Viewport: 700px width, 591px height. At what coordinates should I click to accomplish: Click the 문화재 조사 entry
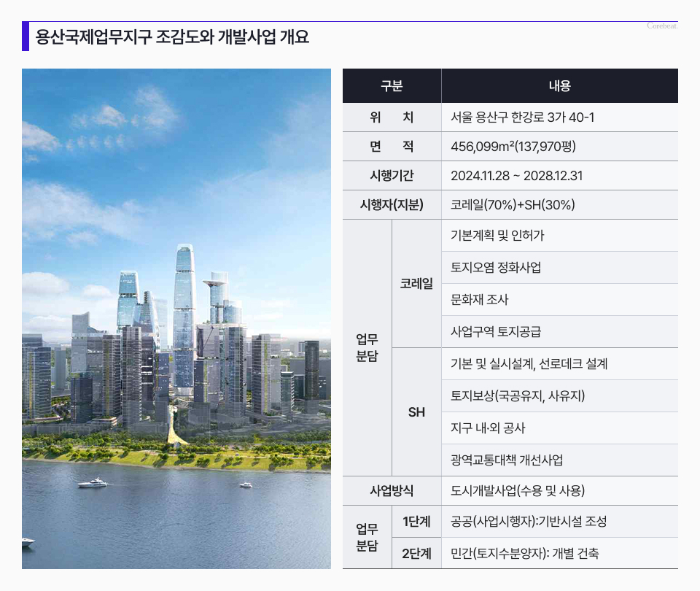(x=479, y=300)
